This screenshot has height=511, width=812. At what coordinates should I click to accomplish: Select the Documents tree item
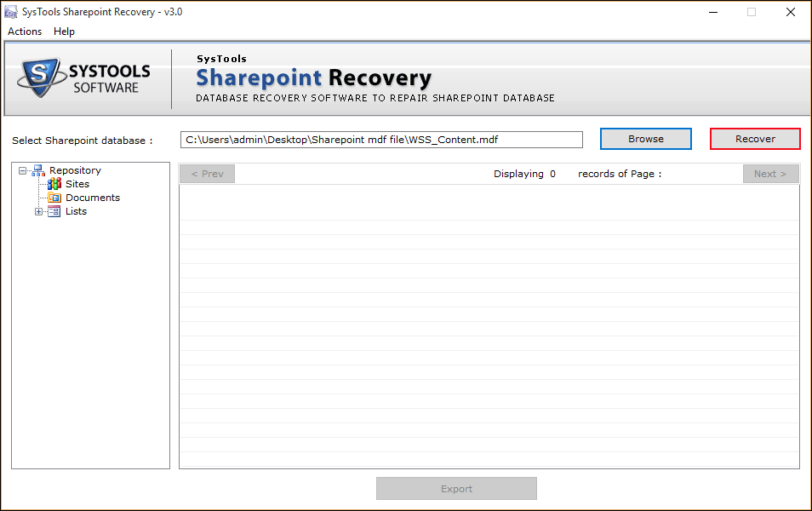[93, 198]
